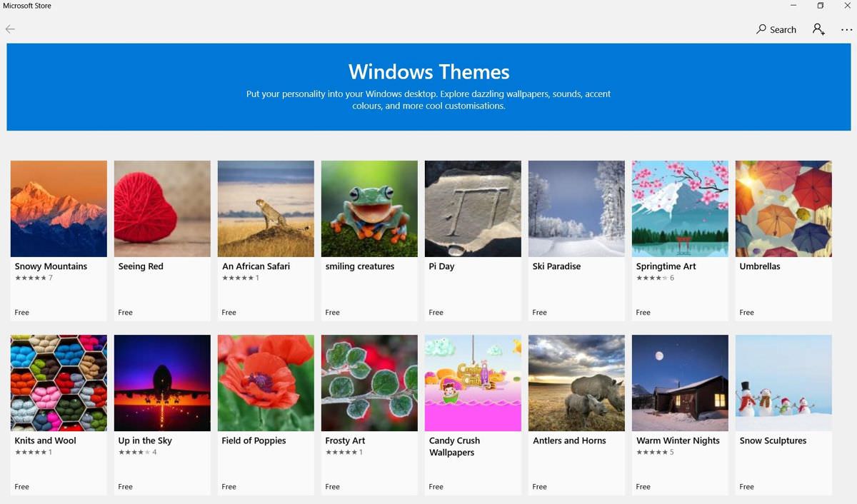Image resolution: width=857 pixels, height=504 pixels.
Task: Open smiling creatures frog thumbnail
Action: tap(369, 208)
